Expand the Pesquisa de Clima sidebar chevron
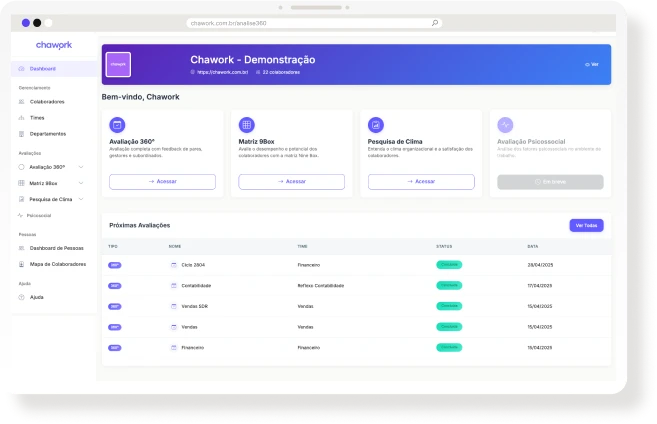 click(x=81, y=199)
